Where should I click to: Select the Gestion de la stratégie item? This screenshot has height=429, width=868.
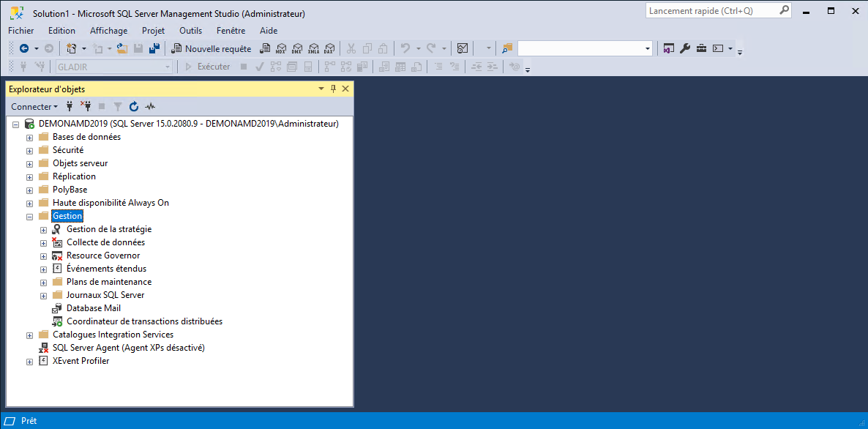coord(109,228)
